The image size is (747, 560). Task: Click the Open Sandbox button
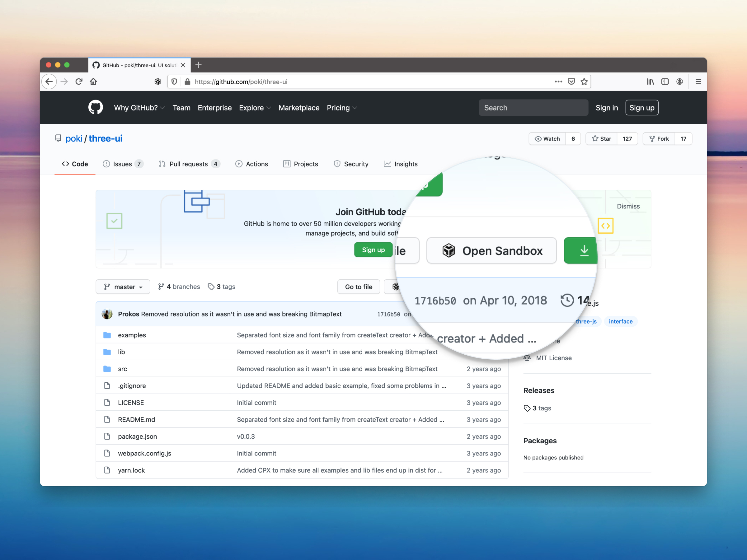492,250
